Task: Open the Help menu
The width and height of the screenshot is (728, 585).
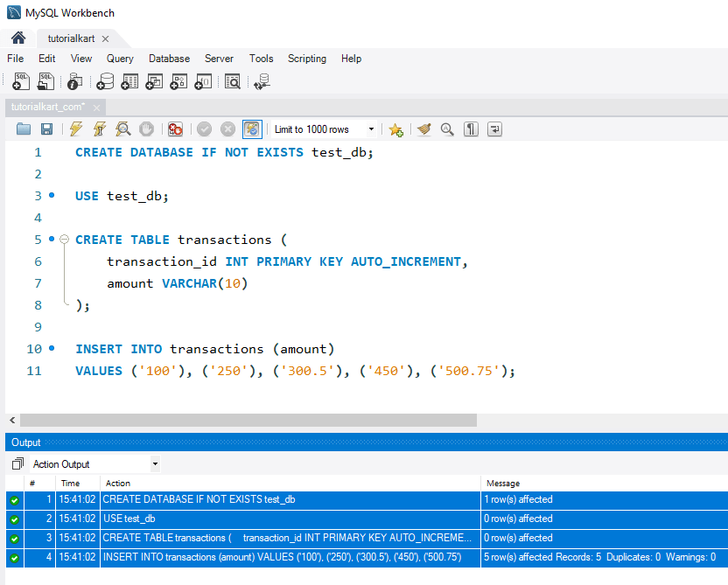Action: coord(351,59)
